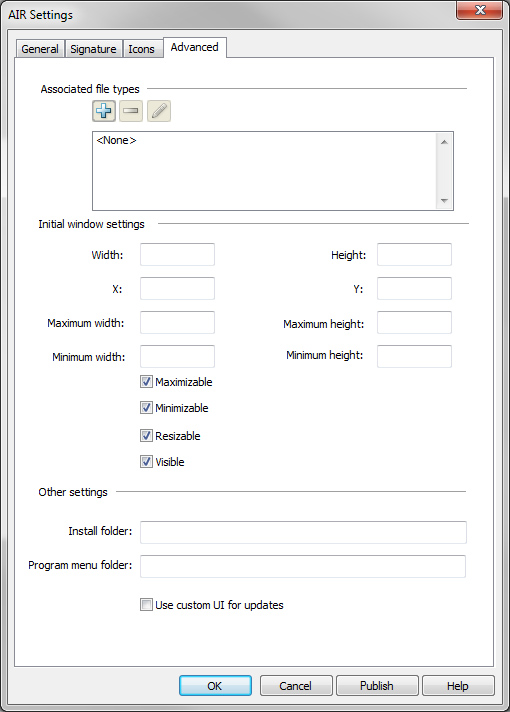Click the Install folder text field
Viewport: 510px width, 712px height.
point(303,532)
